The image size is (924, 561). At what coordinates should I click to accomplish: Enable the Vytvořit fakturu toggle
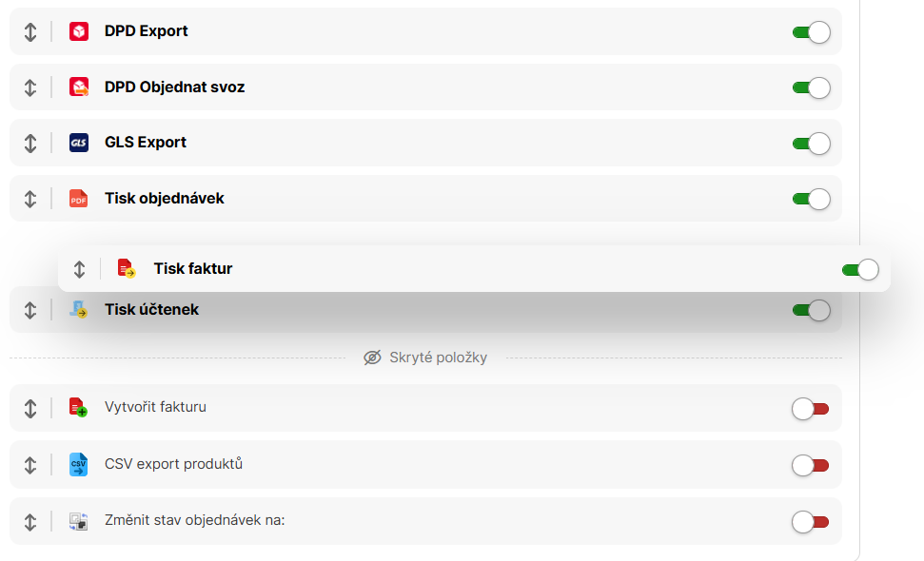pyautogui.click(x=811, y=409)
